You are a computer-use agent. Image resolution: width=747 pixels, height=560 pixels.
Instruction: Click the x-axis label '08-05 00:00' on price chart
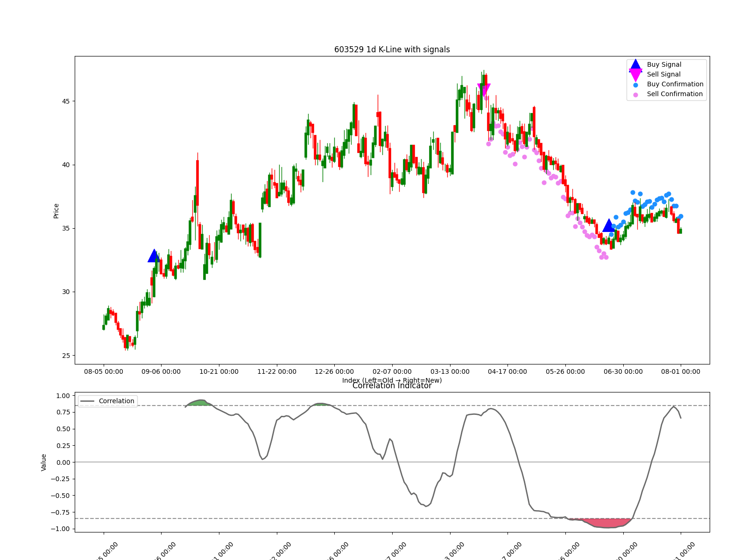(104, 371)
